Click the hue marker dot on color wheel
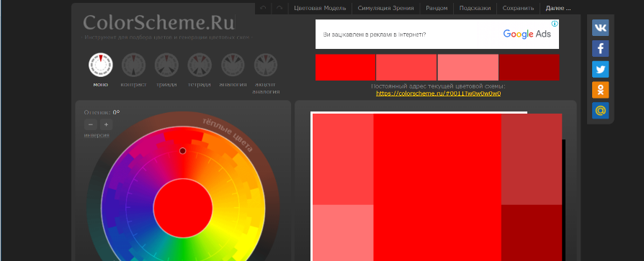This screenshot has width=644, height=261. coord(183,151)
